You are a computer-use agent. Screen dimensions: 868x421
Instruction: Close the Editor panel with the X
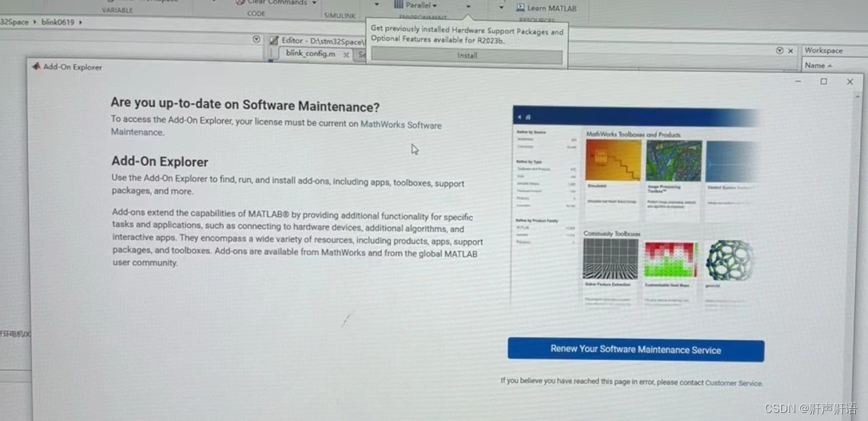click(791, 51)
